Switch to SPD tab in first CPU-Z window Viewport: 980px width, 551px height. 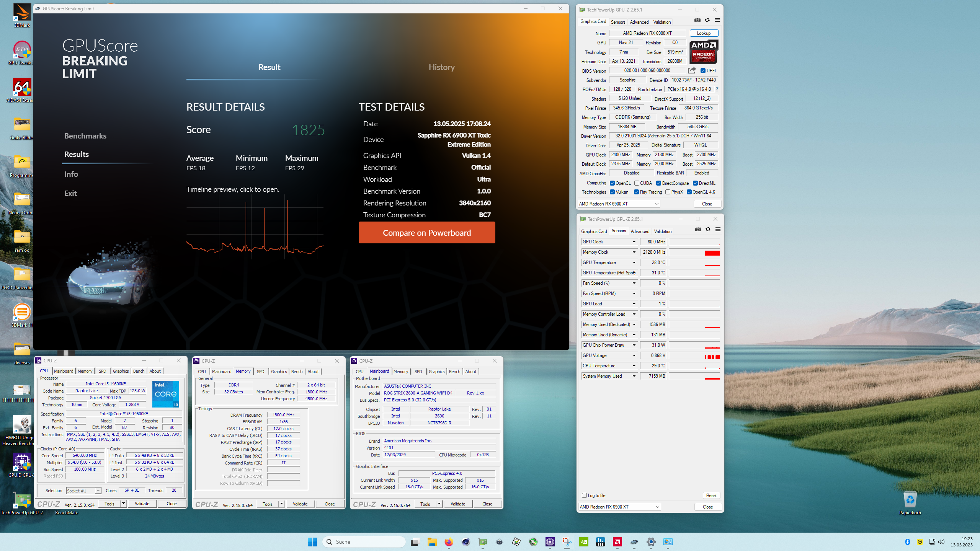[x=103, y=371]
